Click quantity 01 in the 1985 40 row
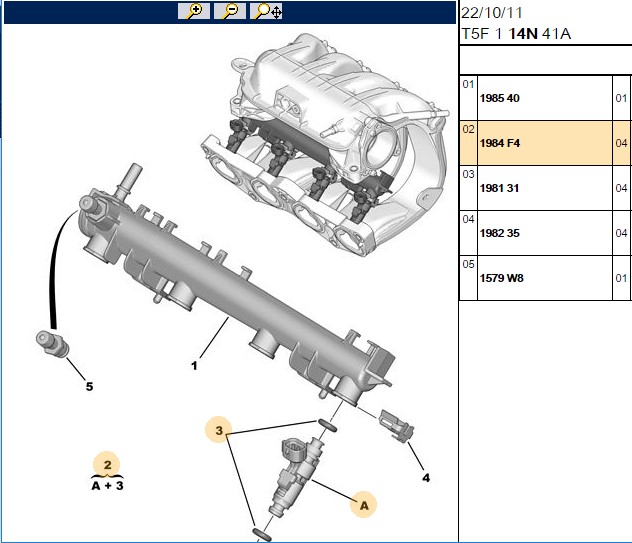 [621, 98]
